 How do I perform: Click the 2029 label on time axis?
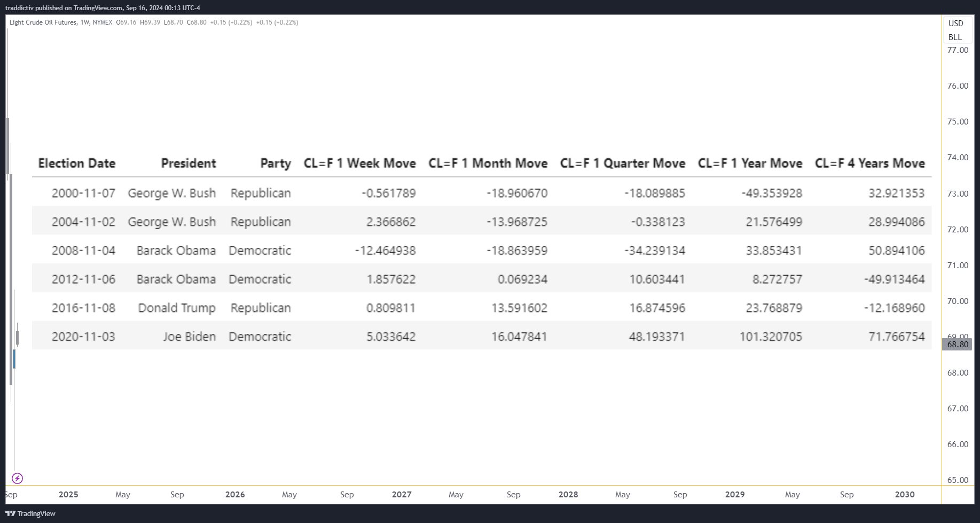pyautogui.click(x=735, y=495)
